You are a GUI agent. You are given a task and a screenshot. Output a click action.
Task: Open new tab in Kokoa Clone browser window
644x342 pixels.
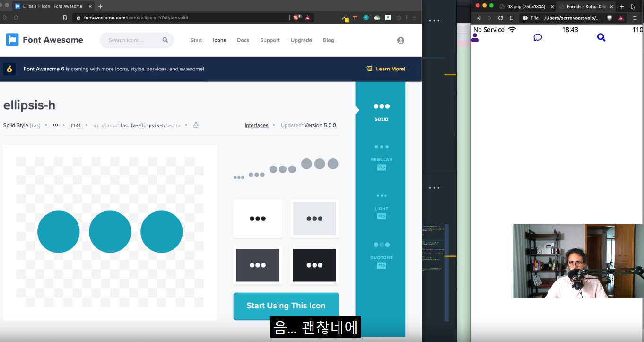[622, 6]
